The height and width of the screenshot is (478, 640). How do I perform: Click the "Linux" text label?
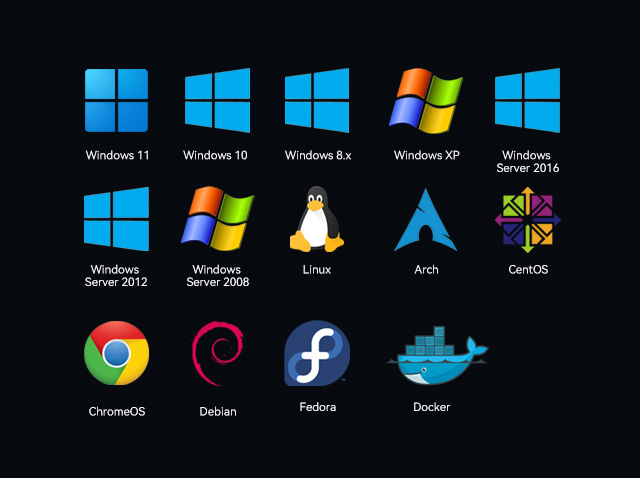317,269
